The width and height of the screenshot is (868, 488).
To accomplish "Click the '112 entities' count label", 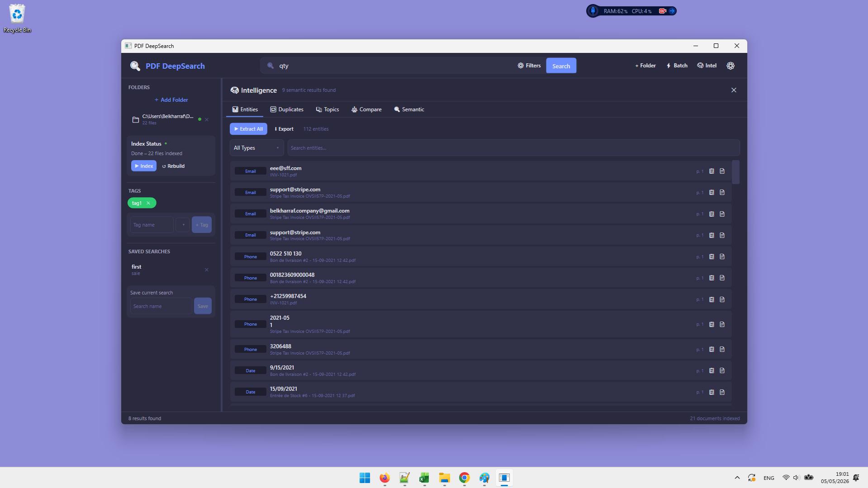I will (x=316, y=129).
